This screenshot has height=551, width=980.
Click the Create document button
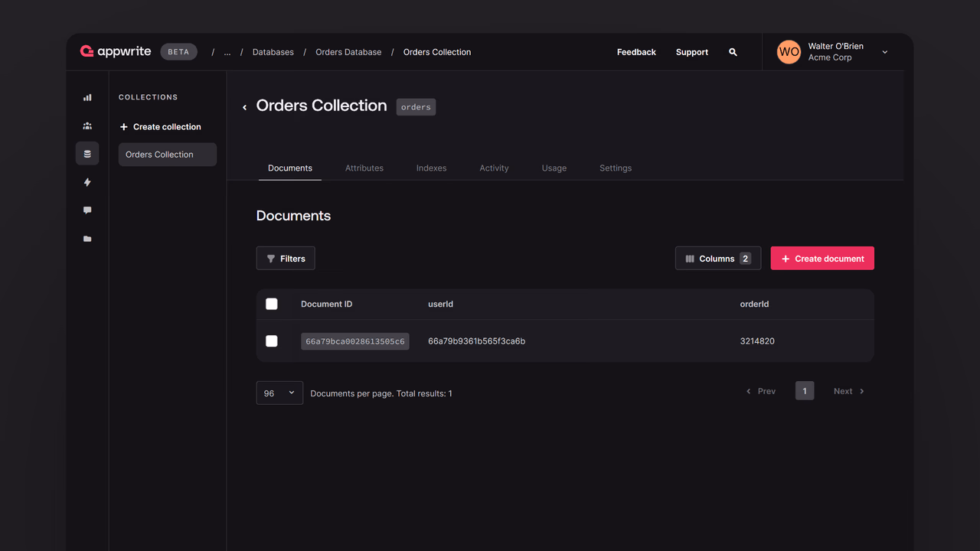coord(822,259)
